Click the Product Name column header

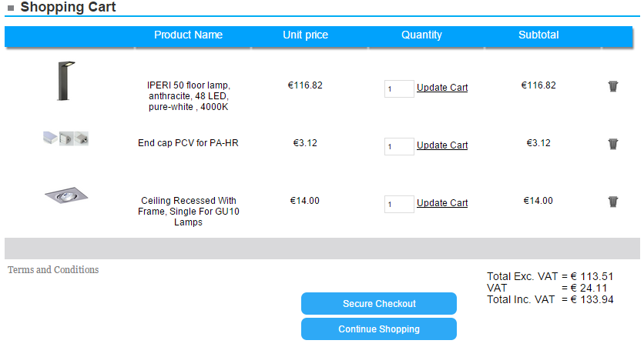[x=188, y=35]
